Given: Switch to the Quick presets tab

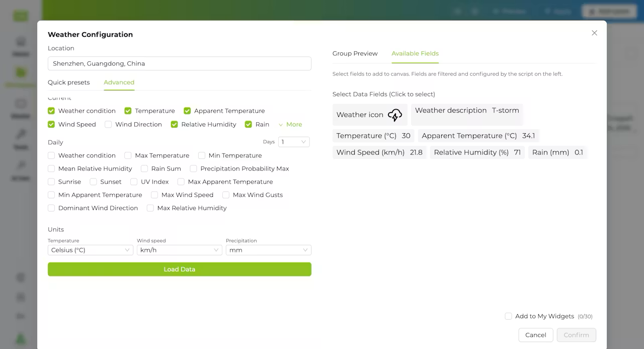Looking at the screenshot, I should [x=69, y=82].
